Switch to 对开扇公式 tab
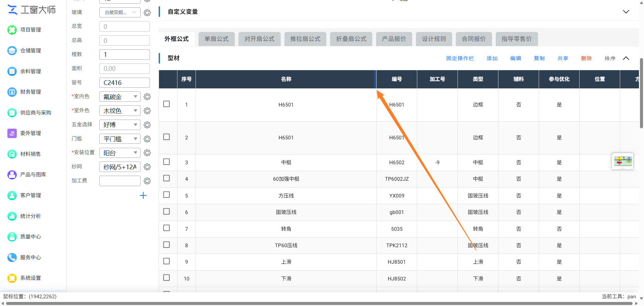Image resolution: width=644 pixels, height=306 pixels. [x=259, y=39]
